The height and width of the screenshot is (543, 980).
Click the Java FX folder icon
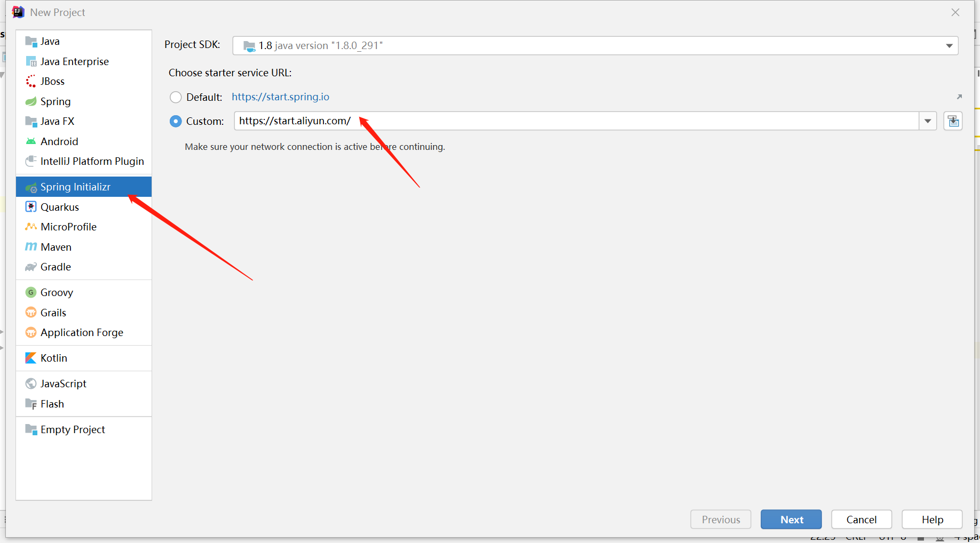[x=31, y=122]
